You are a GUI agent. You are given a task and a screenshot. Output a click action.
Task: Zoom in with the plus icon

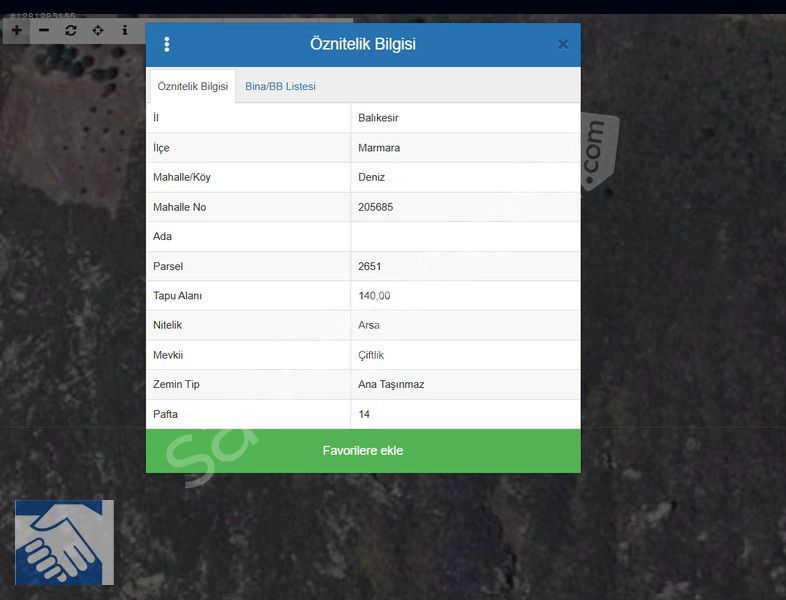coord(17,30)
